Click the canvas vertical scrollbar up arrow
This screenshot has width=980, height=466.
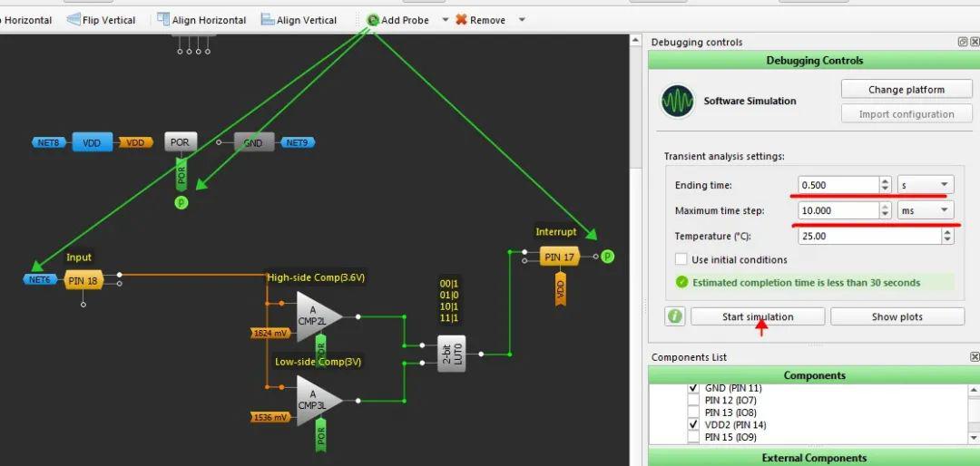635,41
